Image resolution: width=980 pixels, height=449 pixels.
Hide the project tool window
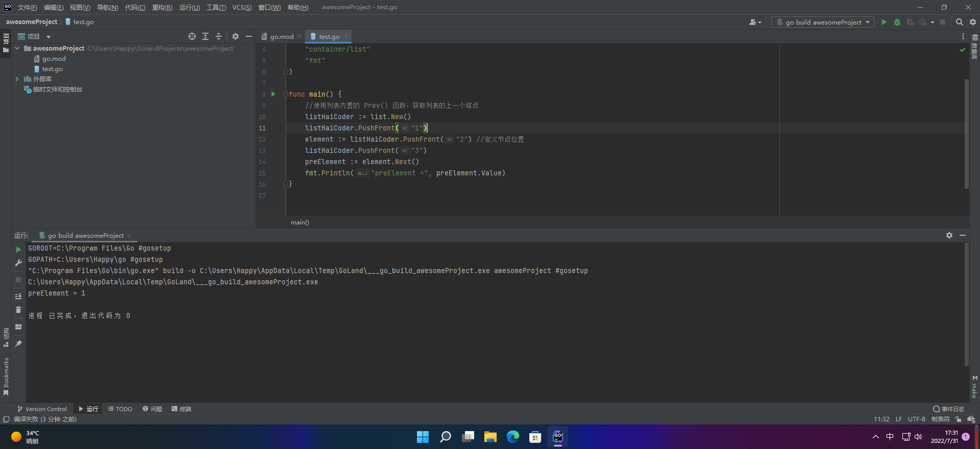pos(249,36)
